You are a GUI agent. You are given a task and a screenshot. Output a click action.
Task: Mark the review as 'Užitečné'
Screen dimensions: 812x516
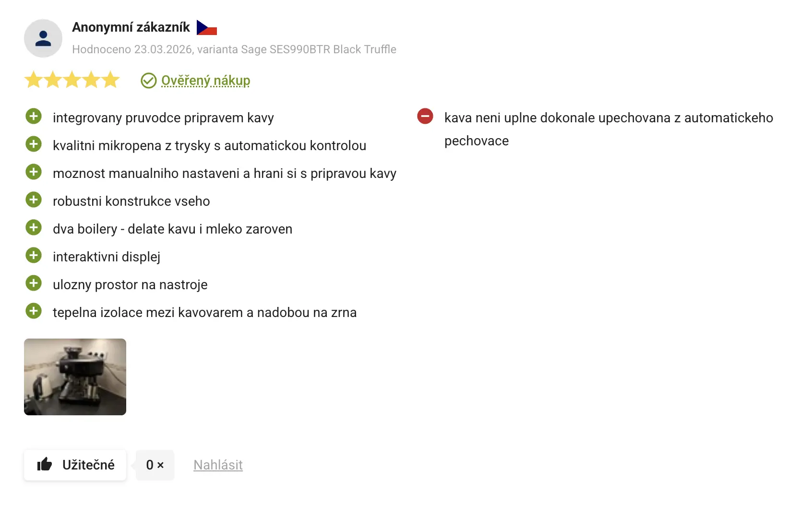[75, 465]
